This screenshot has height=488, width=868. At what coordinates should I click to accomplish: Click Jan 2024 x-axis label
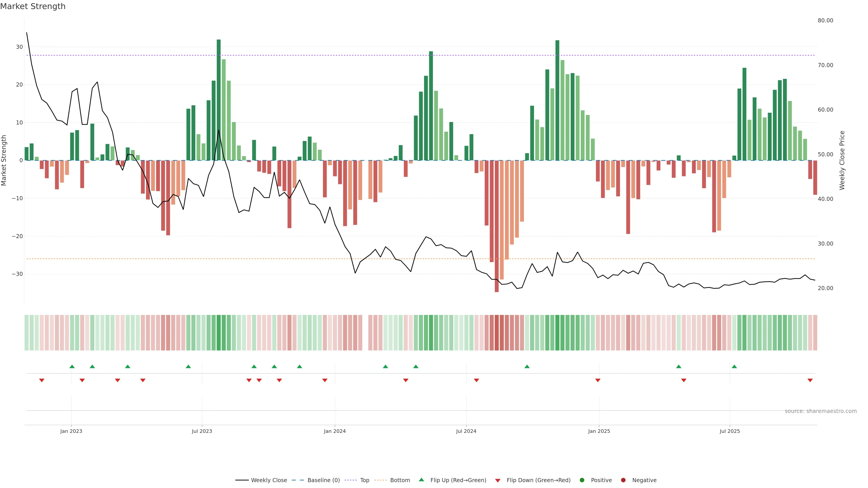coord(335,431)
